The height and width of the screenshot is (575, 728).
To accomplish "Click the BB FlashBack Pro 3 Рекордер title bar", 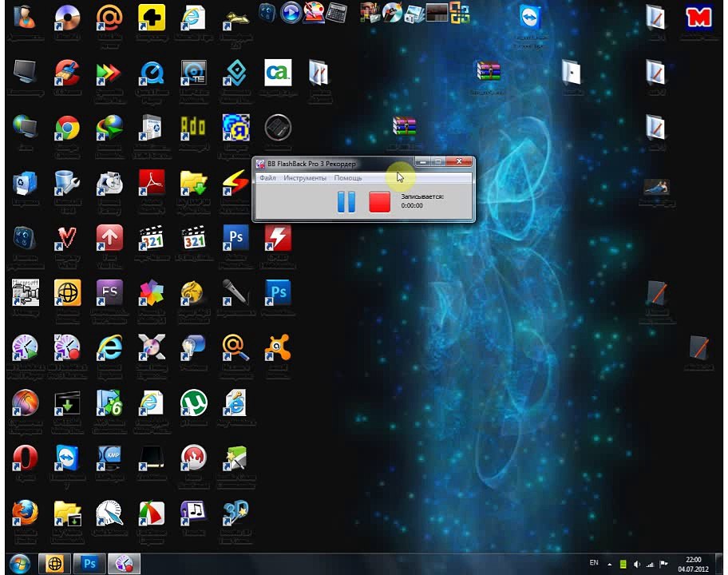I will (334, 163).
